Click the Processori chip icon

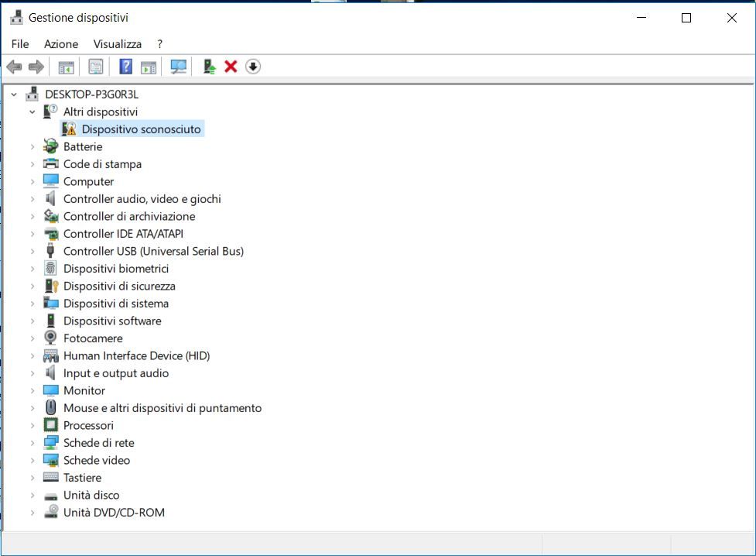pos(50,424)
